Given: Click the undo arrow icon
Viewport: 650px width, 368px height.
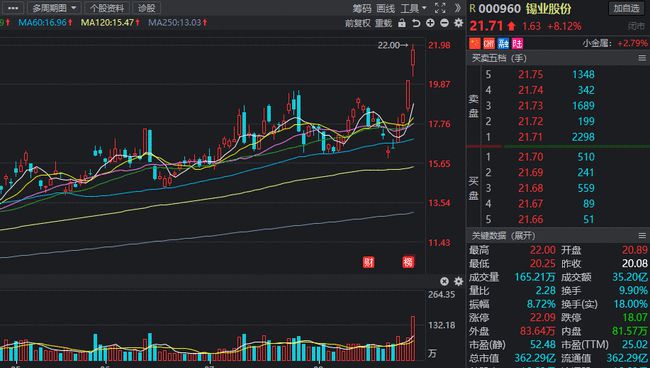Looking at the screenshot, I should click(416, 23).
